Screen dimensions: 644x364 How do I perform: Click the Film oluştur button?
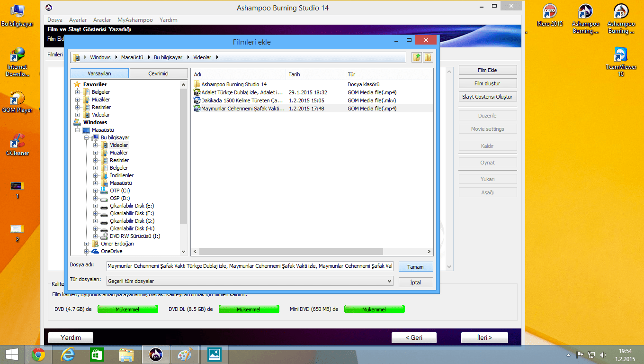click(x=487, y=83)
